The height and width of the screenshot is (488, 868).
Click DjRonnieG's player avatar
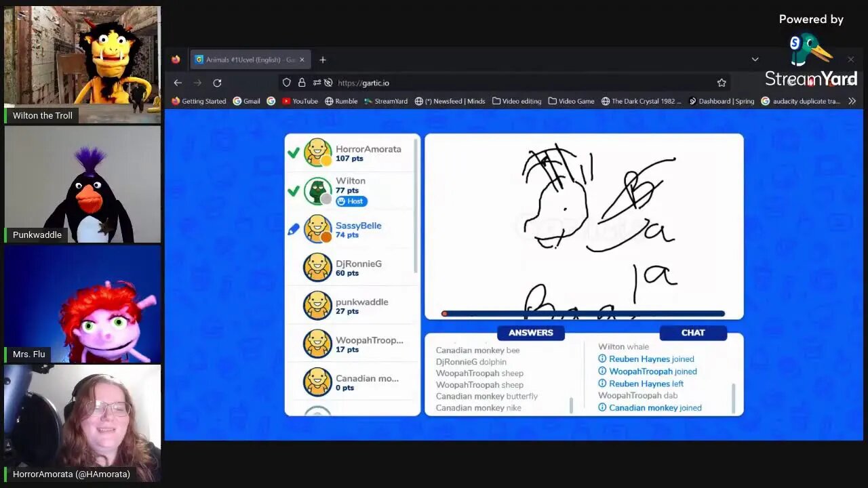317,268
